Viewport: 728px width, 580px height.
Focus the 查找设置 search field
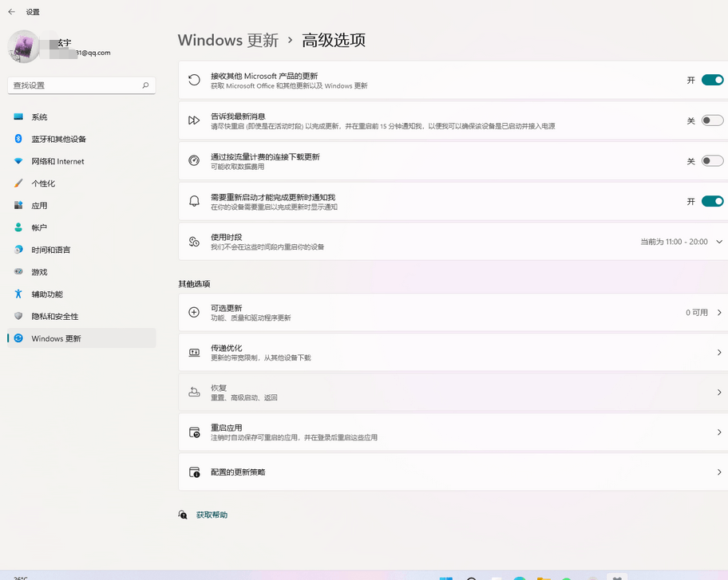tap(81, 85)
